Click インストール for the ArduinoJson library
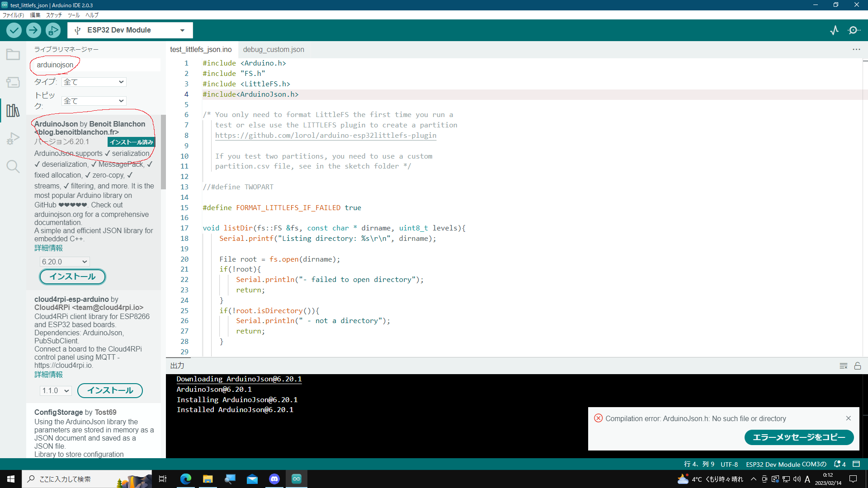The image size is (868, 488). pos(72,277)
